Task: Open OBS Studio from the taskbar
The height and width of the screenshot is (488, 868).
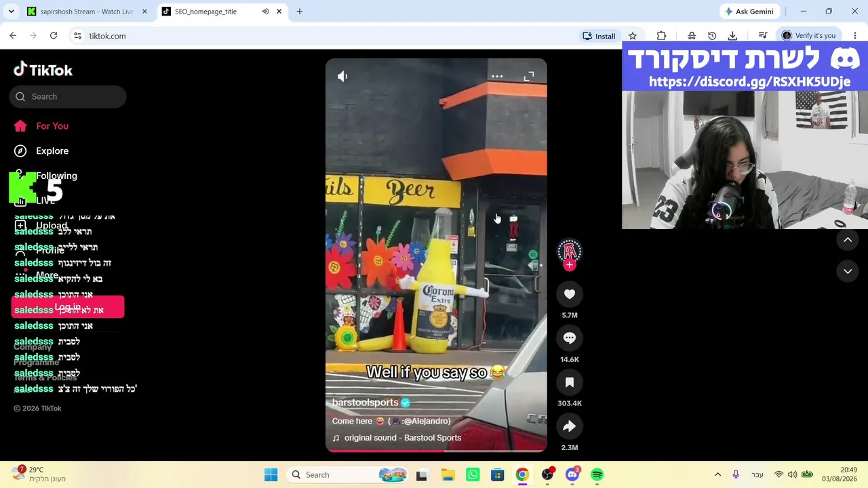Action: [547, 475]
